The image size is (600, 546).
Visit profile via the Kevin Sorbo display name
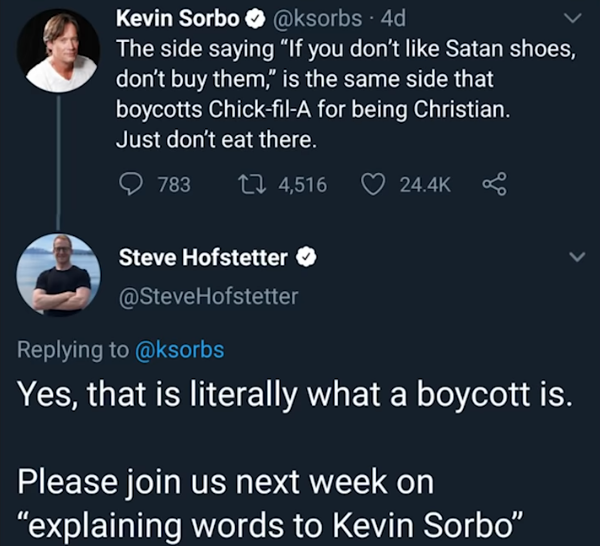pos(176,19)
